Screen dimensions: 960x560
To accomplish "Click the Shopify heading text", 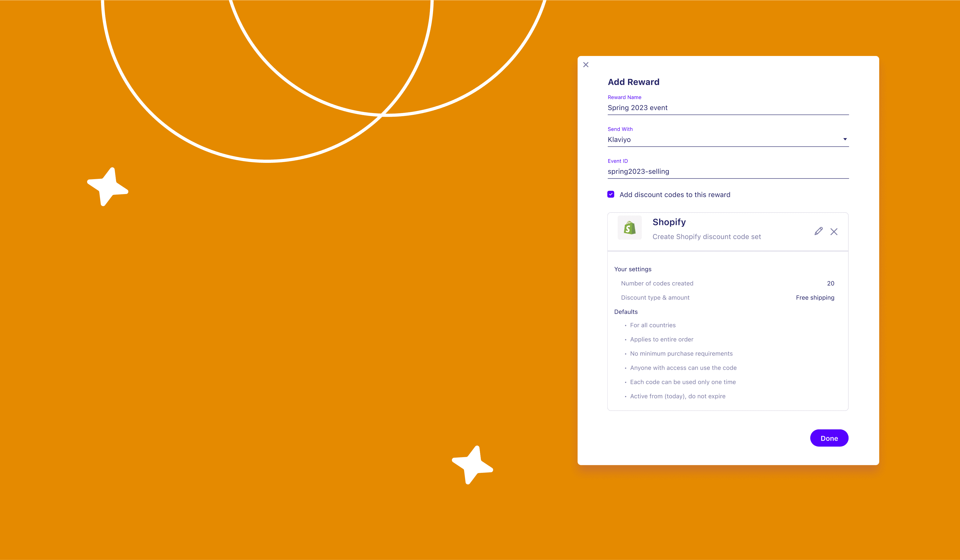I will pyautogui.click(x=669, y=222).
